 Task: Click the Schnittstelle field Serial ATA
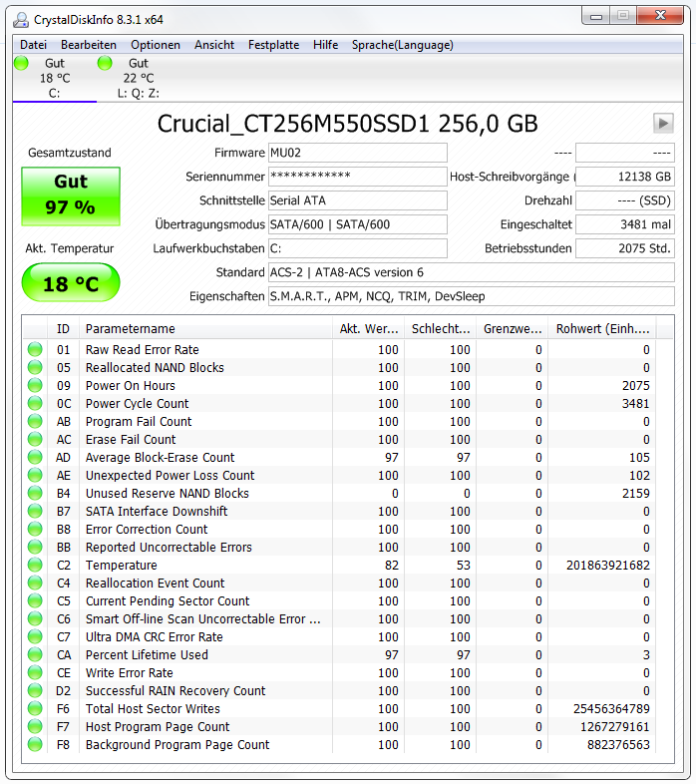(x=358, y=200)
